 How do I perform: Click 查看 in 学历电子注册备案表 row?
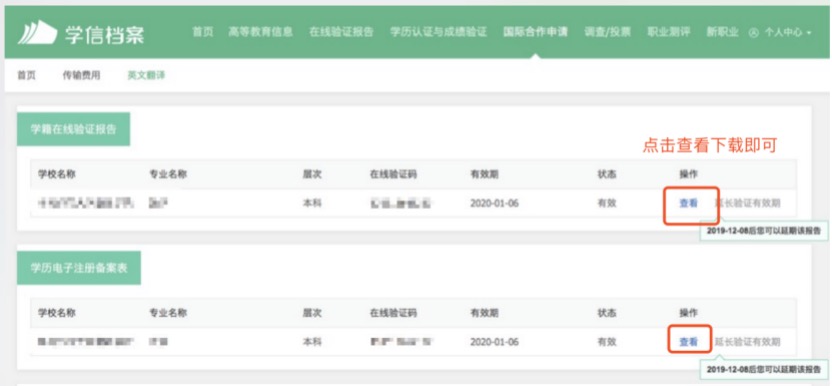click(688, 342)
